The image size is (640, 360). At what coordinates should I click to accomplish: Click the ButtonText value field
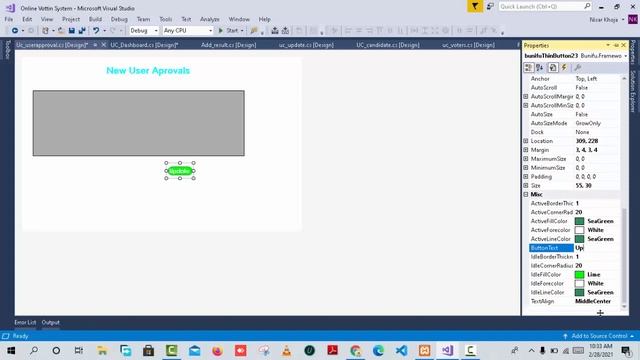click(x=597, y=248)
